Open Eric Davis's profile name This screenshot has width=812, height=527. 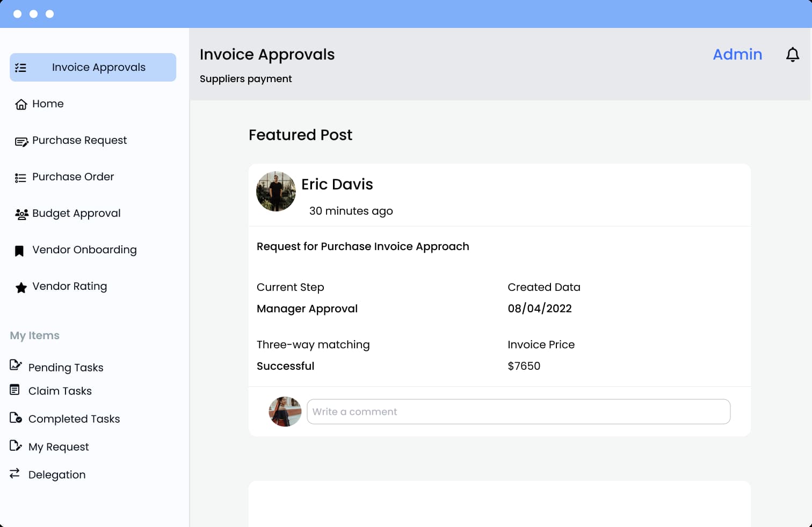[337, 185]
